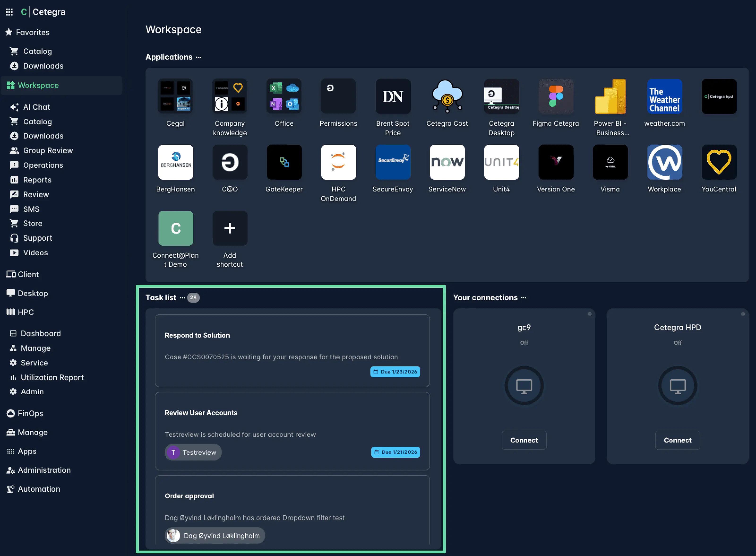Click the Add shortcut plus tile
Viewport: 756px width, 556px height.
pyautogui.click(x=230, y=228)
